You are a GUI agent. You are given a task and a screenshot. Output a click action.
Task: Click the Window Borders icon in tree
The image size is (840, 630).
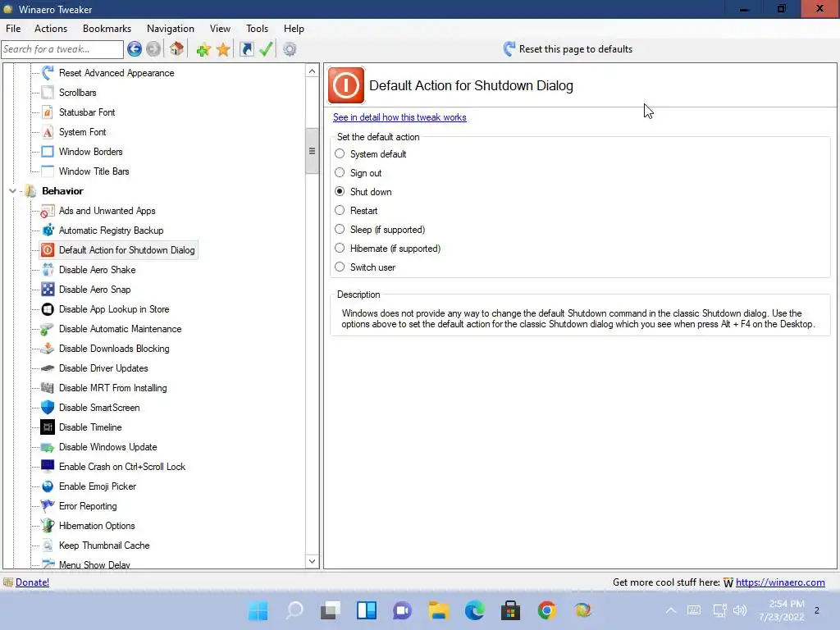(x=48, y=152)
